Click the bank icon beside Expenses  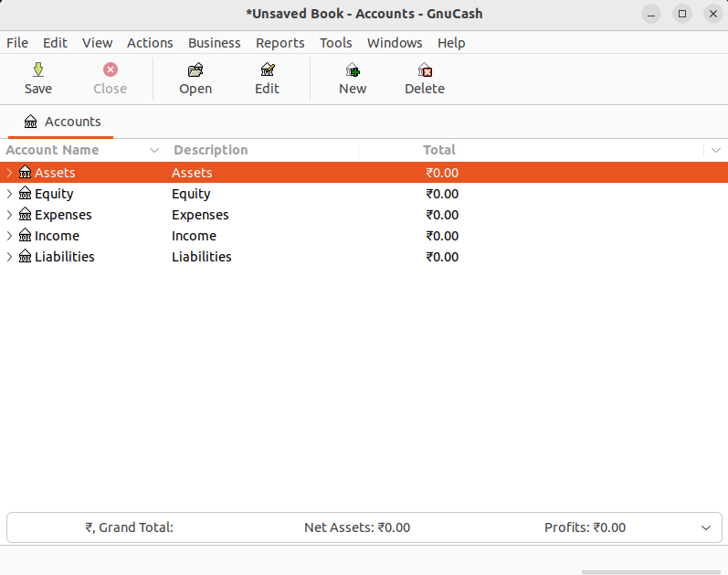pyautogui.click(x=25, y=214)
